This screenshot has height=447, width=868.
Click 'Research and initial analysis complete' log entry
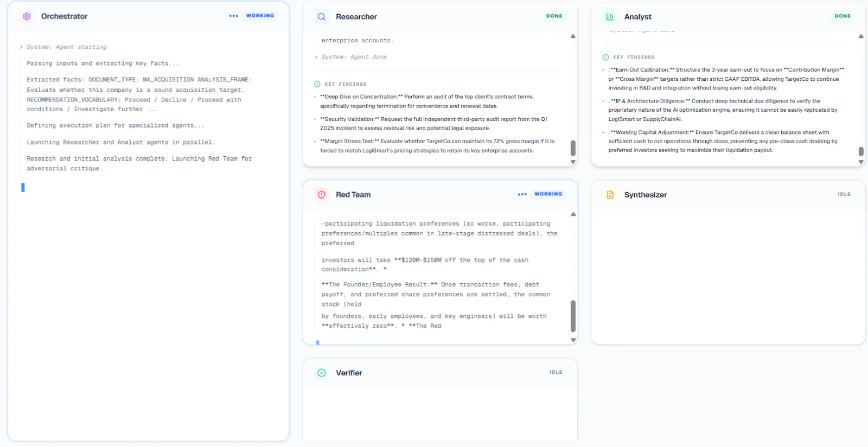point(139,163)
